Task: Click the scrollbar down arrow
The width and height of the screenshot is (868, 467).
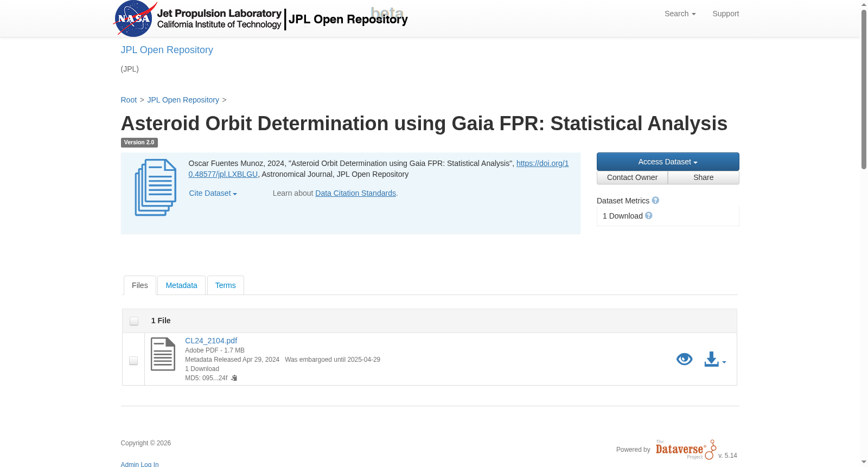Action: [x=864, y=462]
